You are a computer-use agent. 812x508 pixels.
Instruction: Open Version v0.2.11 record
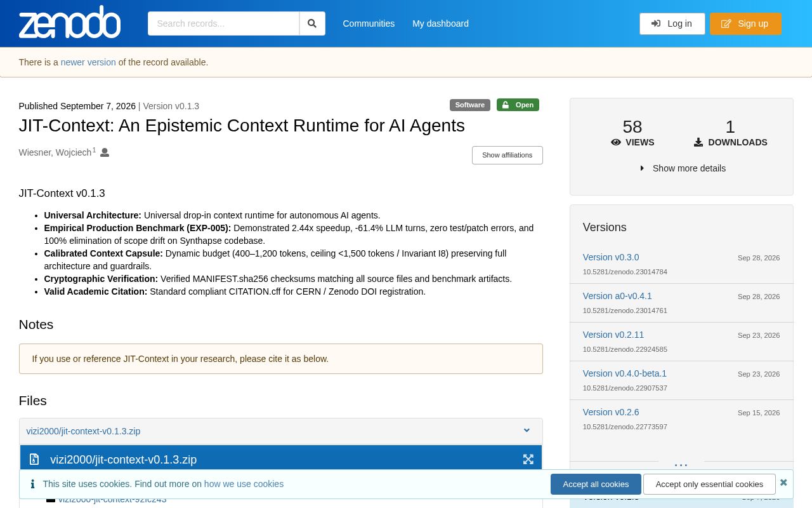coord(613,335)
